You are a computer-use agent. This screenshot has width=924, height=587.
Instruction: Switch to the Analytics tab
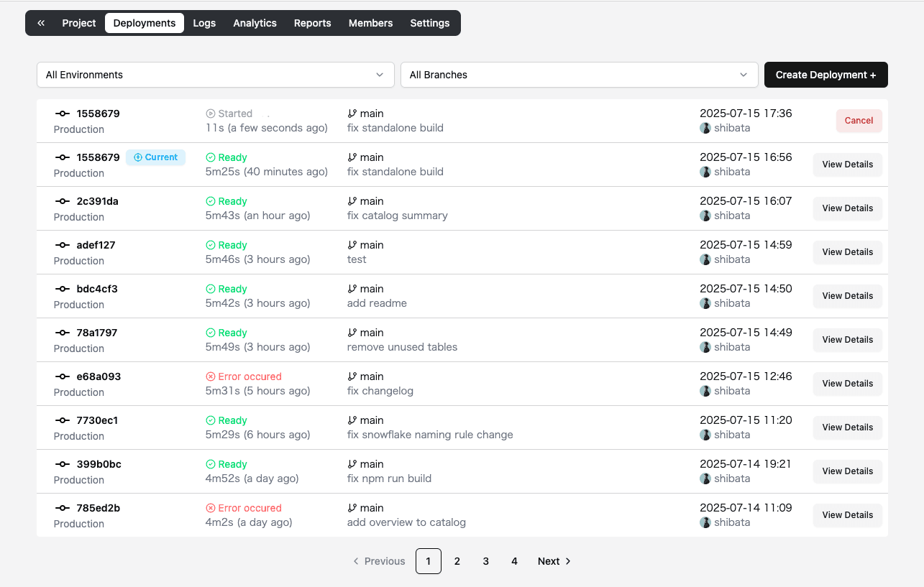click(x=255, y=22)
